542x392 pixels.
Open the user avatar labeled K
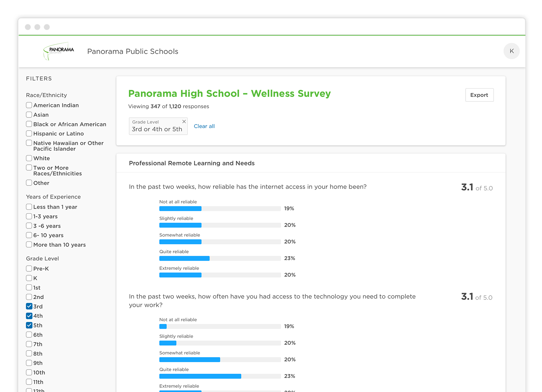(x=511, y=51)
